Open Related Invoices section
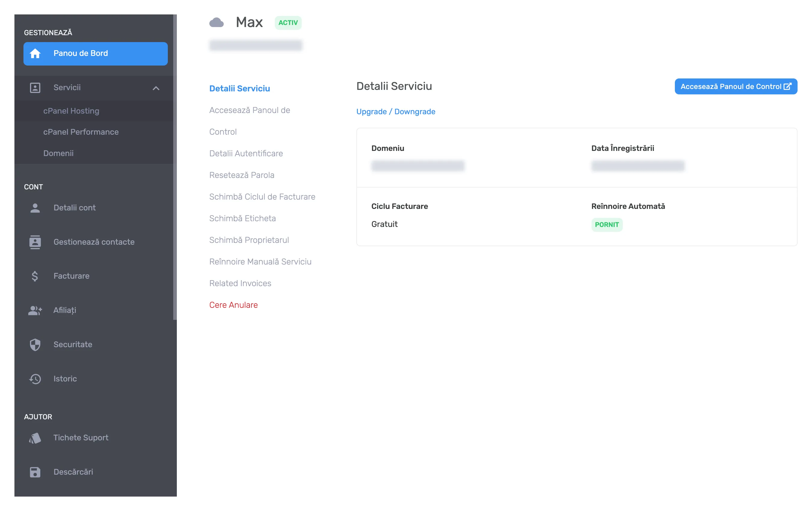This screenshot has height=511, width=812. pos(240,283)
